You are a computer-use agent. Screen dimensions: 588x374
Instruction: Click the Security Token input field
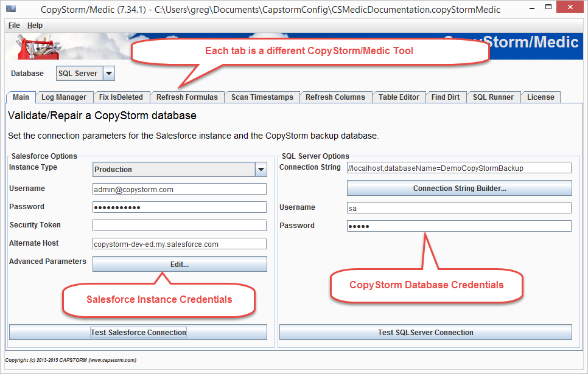[180, 226]
